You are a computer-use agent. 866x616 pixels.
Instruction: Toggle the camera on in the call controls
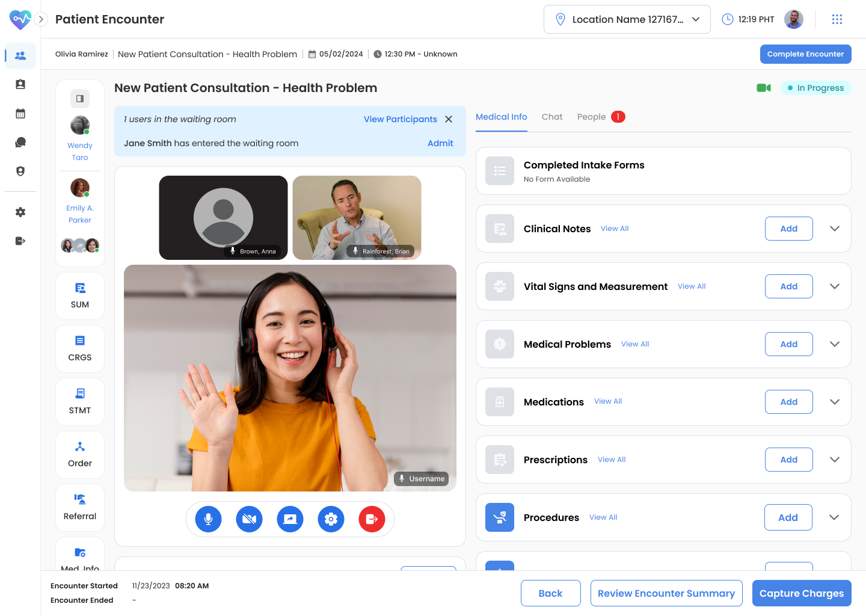pyautogui.click(x=249, y=519)
